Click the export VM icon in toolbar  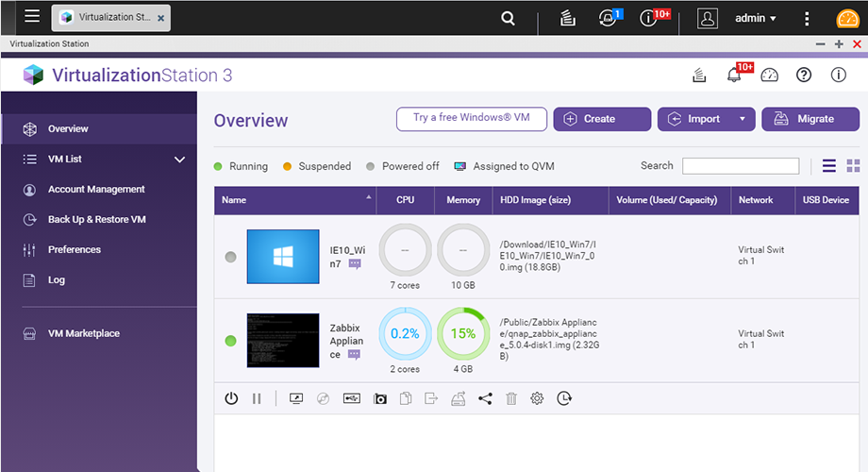[x=431, y=398]
